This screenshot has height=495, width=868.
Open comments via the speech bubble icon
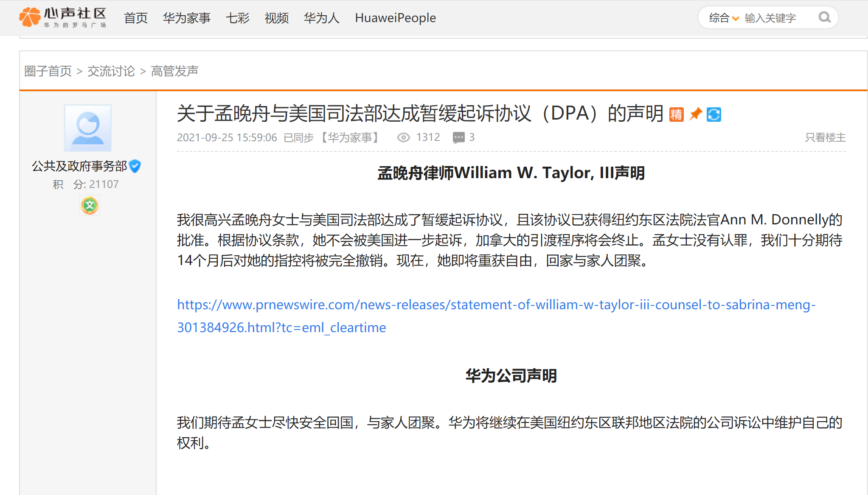coord(458,137)
